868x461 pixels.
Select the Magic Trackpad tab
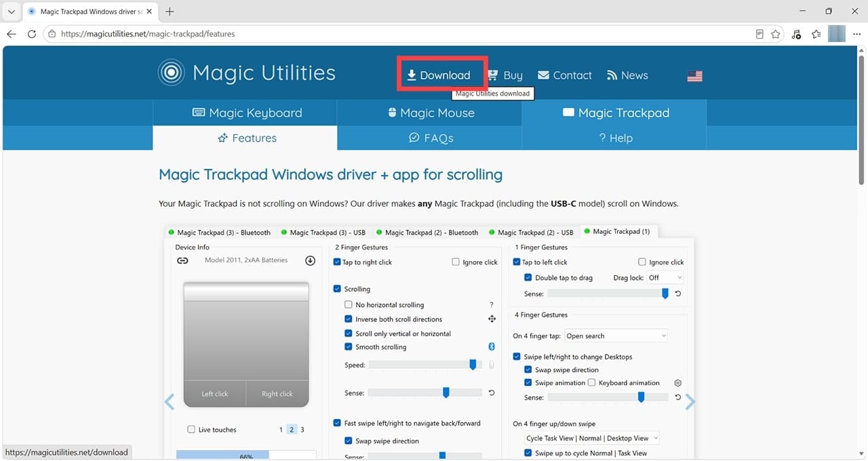pos(615,113)
